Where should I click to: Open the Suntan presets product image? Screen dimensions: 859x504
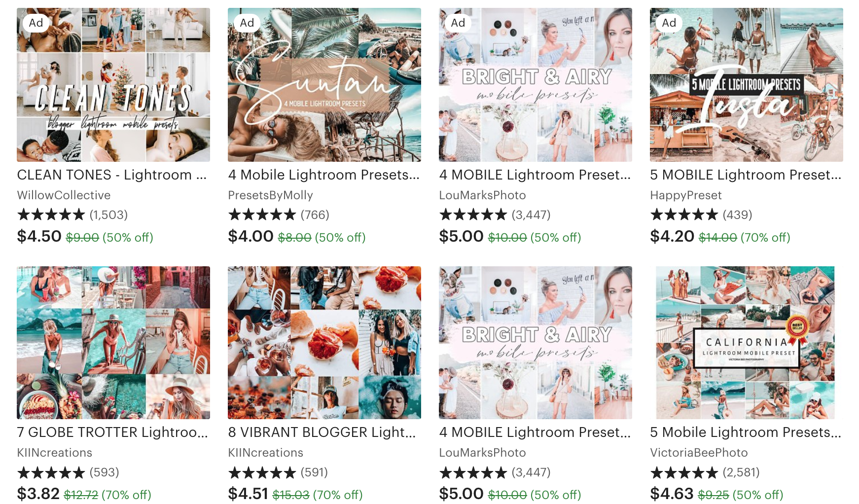click(x=324, y=85)
